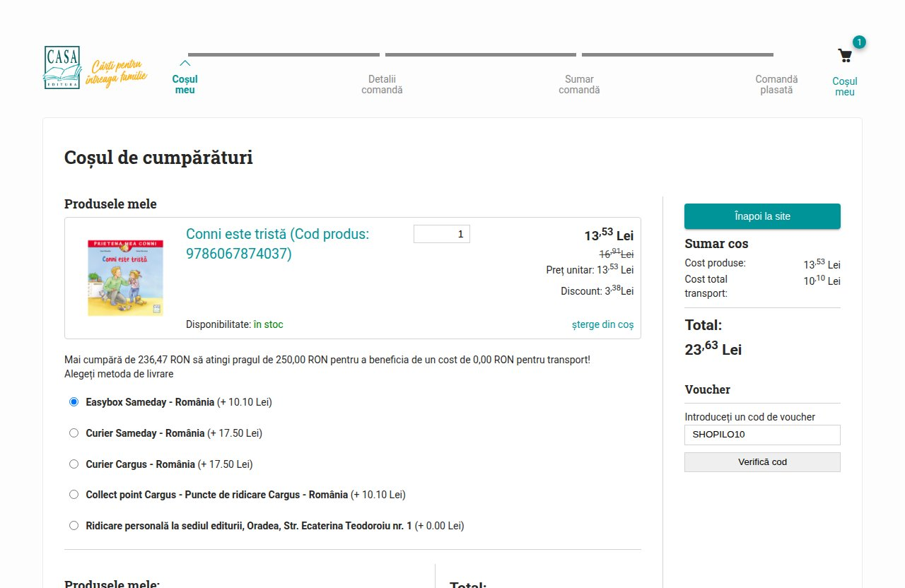Click the Sumar cos heading

[716, 244]
